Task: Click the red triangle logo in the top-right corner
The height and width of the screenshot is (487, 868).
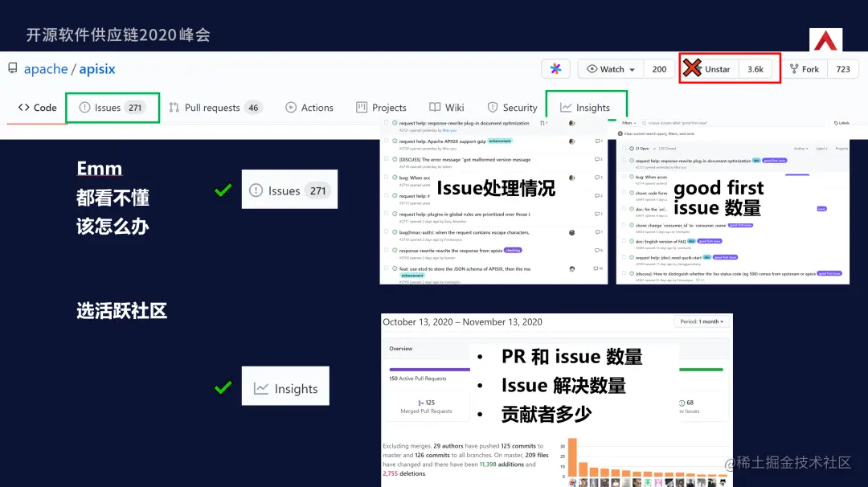Action: 825,39
